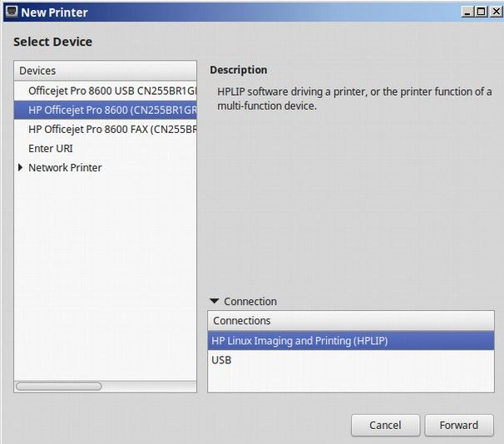The width and height of the screenshot is (504, 444).
Task: Minimize the New Printer window
Action: click(467, 12)
